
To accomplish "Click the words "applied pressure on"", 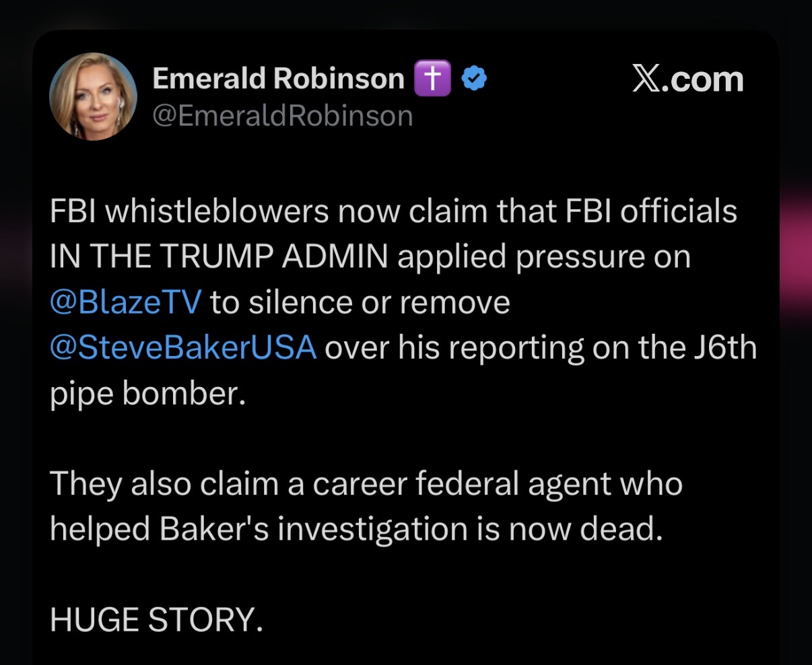I will pyautogui.click(x=544, y=257).
